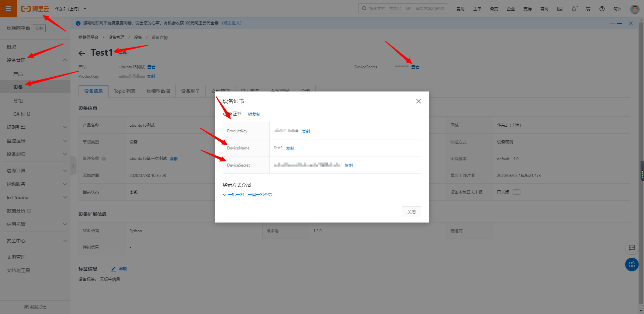Viewport: 644px width, 314px height.
Task: Switch to the 设备影子 tab
Action: click(191, 91)
